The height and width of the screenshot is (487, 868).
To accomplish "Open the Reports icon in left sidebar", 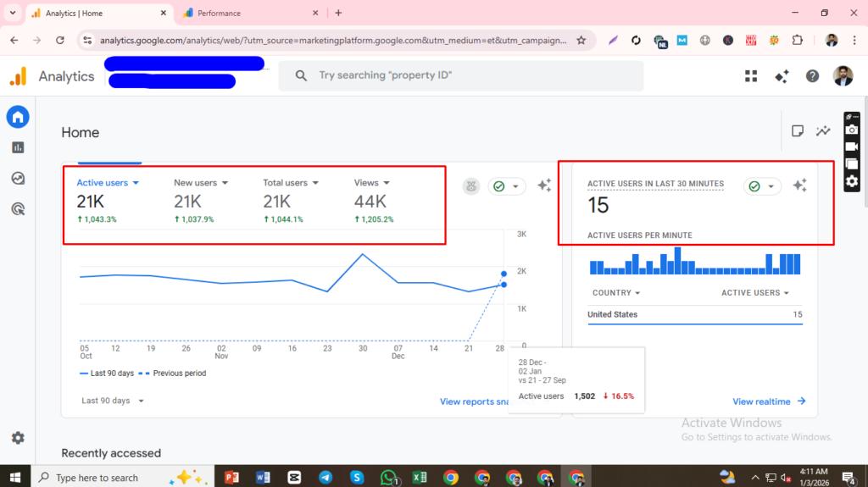I will click(18, 147).
